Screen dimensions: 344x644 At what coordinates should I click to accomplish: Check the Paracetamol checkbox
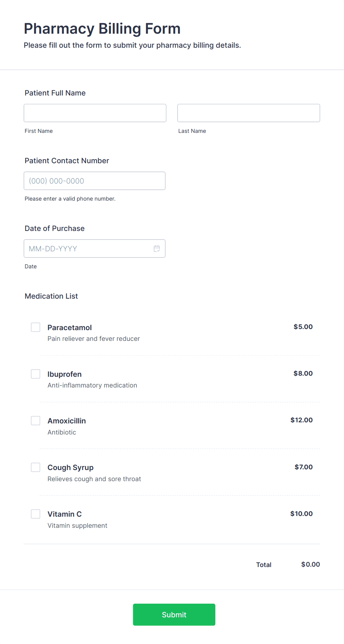[x=36, y=327]
